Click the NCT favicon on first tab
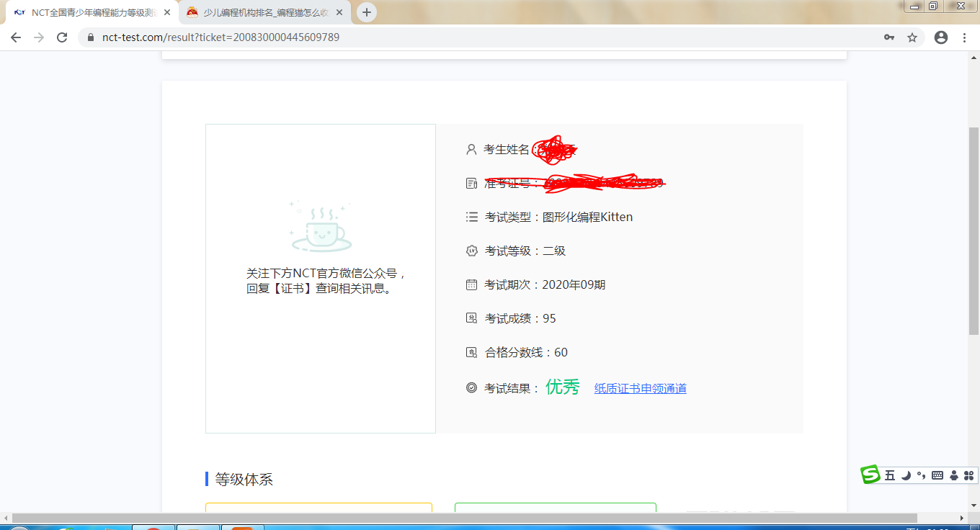Viewport: 980px width, 530px height. click(x=19, y=12)
